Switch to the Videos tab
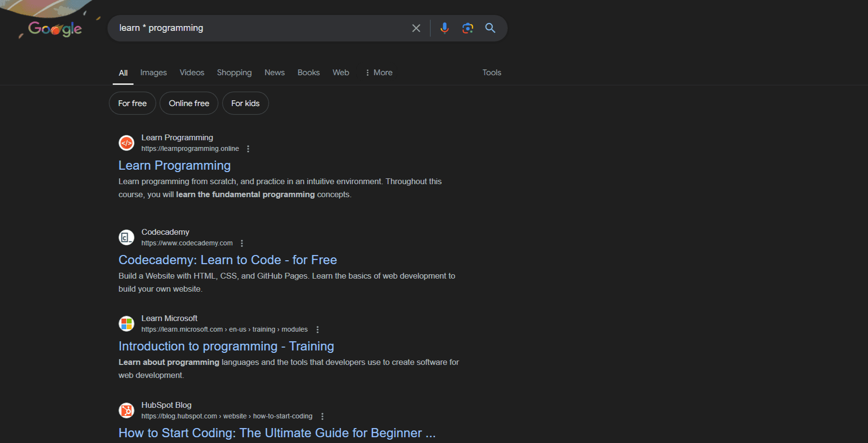Screen dimensions: 868x443 coord(192,72)
